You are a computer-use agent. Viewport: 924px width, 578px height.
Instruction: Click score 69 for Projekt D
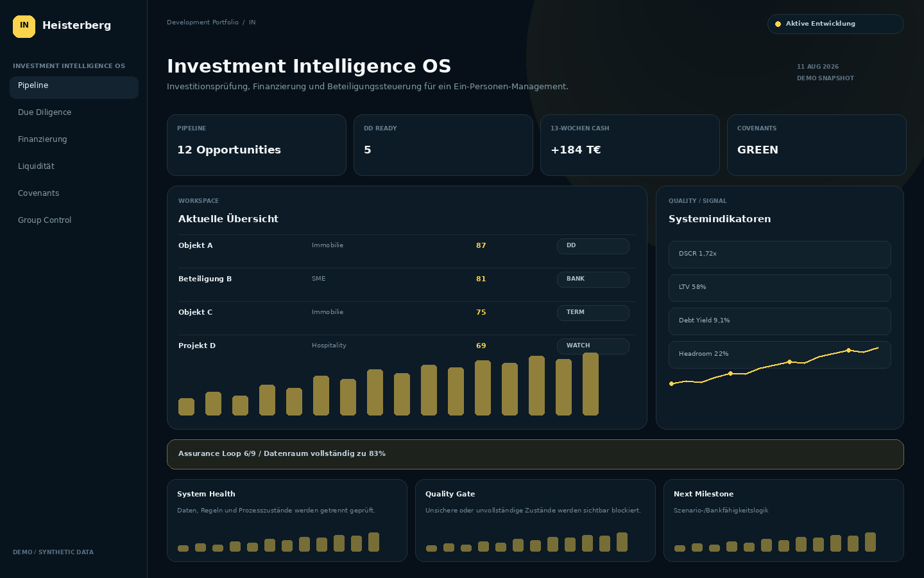(x=481, y=346)
